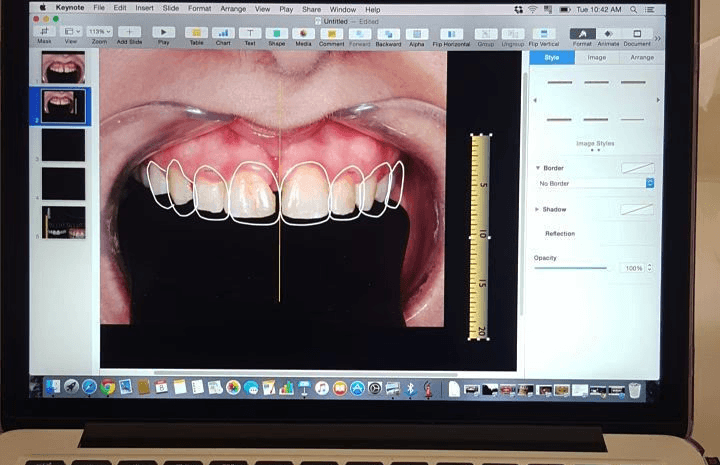This screenshot has width=720, height=465.
Task: Select the ruler image on canvas
Action: coord(479,237)
